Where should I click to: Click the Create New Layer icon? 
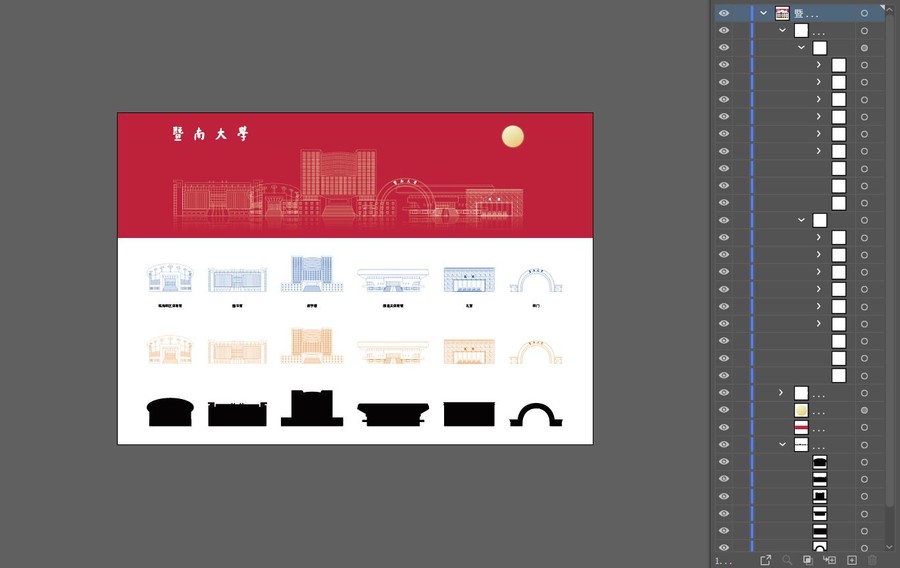tap(852, 560)
